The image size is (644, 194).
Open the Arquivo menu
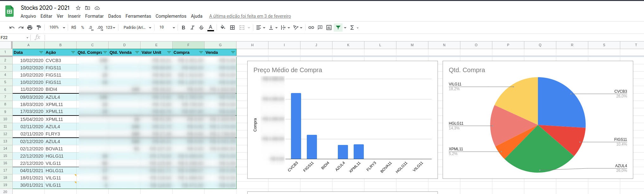28,16
